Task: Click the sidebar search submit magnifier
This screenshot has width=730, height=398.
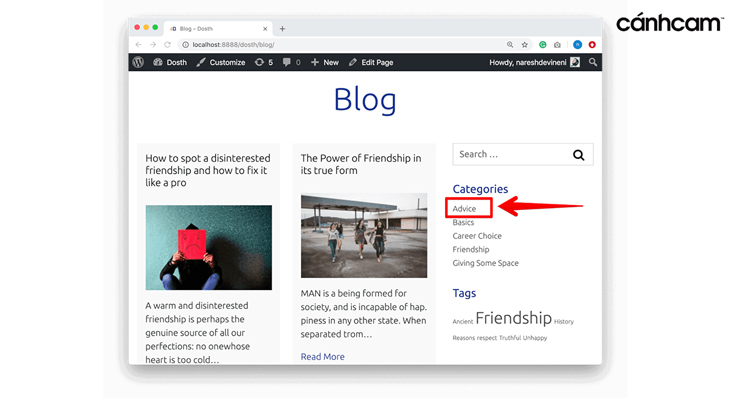Action: click(578, 155)
